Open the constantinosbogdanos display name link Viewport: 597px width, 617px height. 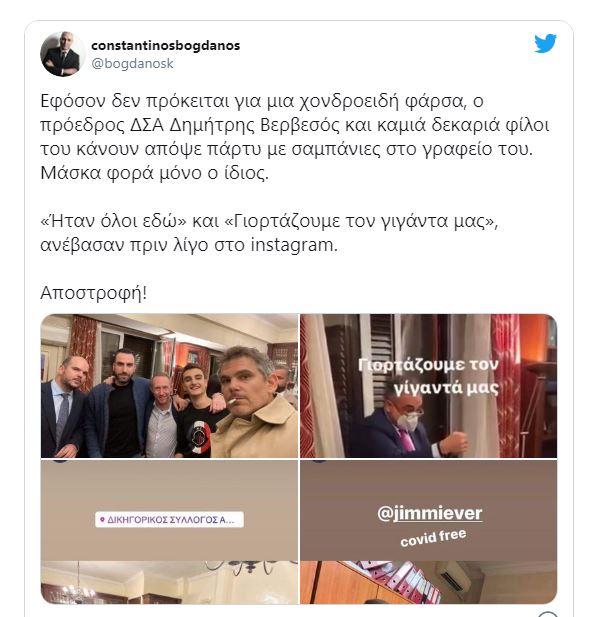[165, 45]
